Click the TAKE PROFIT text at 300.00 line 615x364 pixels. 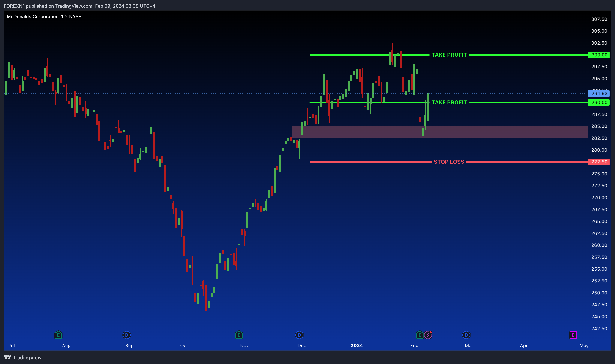449,55
